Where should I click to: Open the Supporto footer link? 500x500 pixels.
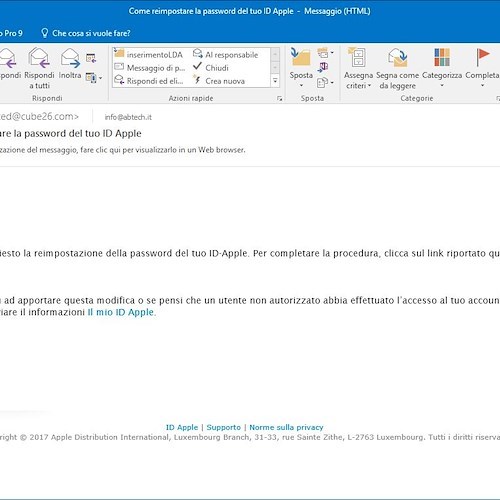pyautogui.click(x=224, y=427)
